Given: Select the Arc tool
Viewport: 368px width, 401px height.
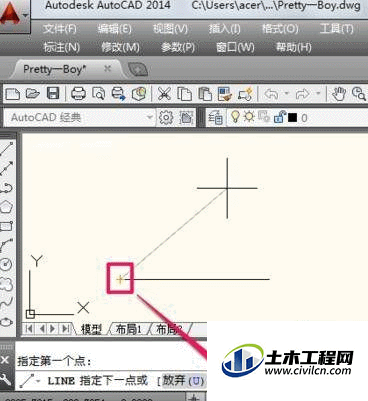Looking at the screenshot, I should click(7, 246).
